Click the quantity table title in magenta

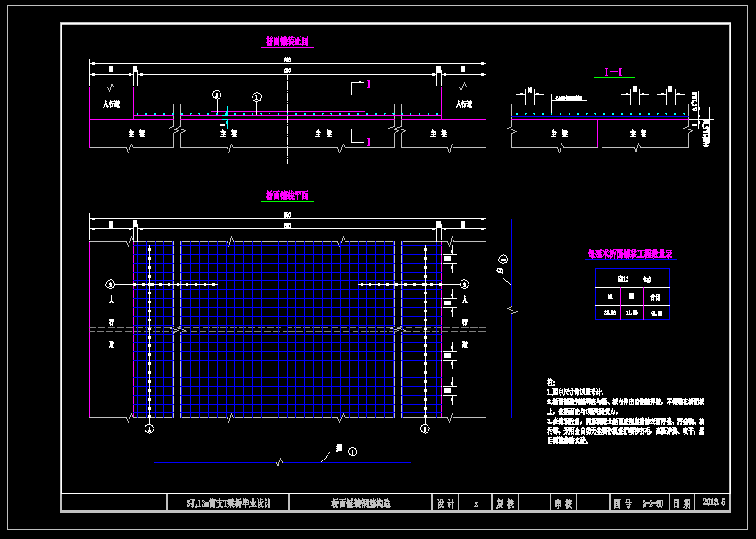pyautogui.click(x=631, y=253)
